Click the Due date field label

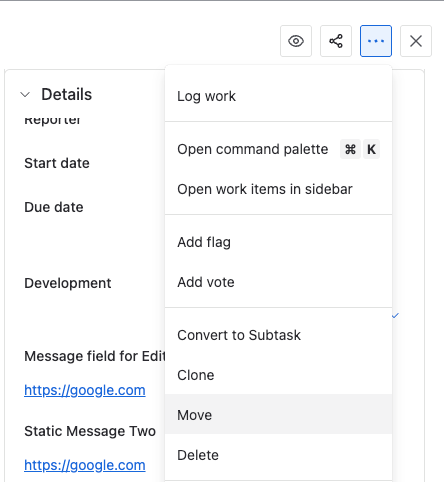coord(54,207)
